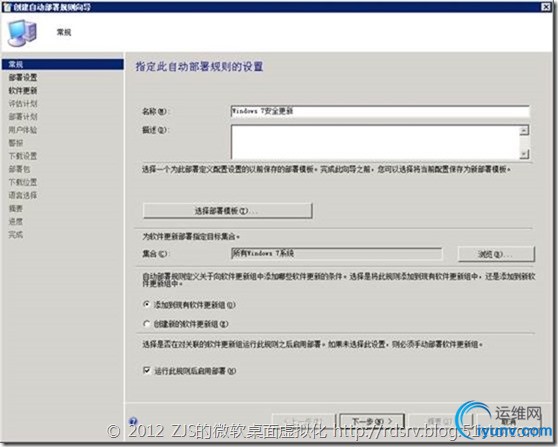Open the '评估计划' step in sidebar

click(23, 104)
